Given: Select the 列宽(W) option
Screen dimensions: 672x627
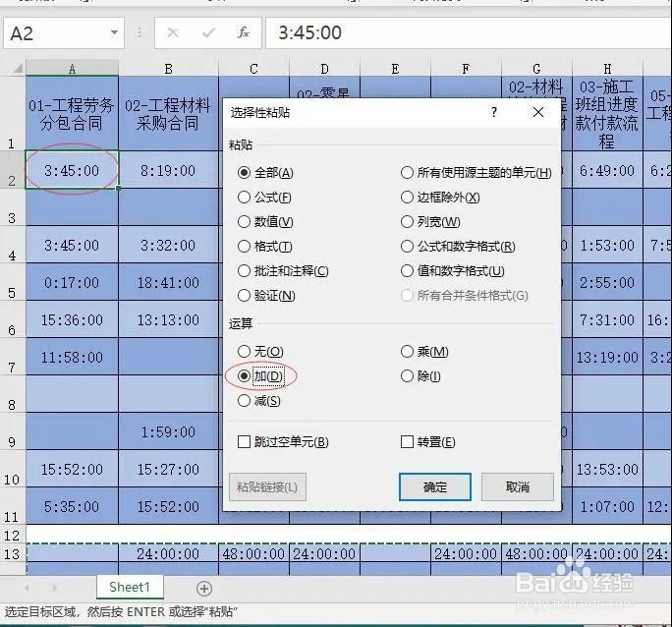Looking at the screenshot, I should (x=430, y=221).
